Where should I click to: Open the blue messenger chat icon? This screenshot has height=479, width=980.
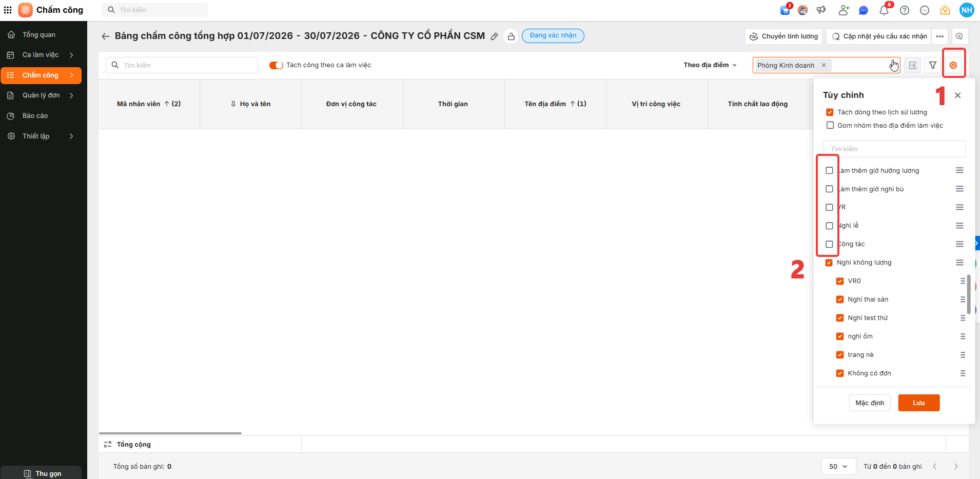(x=864, y=10)
